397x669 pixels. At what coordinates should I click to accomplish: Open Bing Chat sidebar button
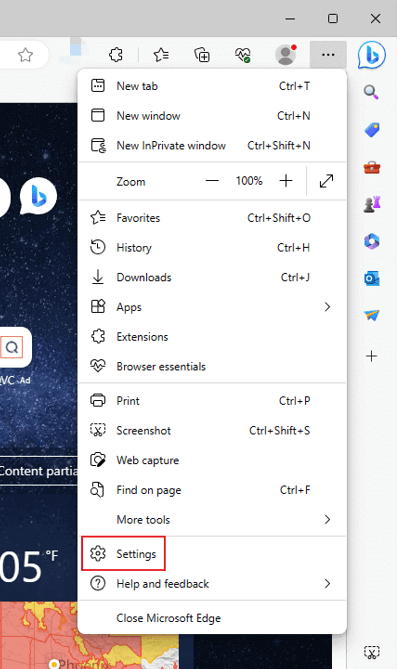pyautogui.click(x=372, y=55)
